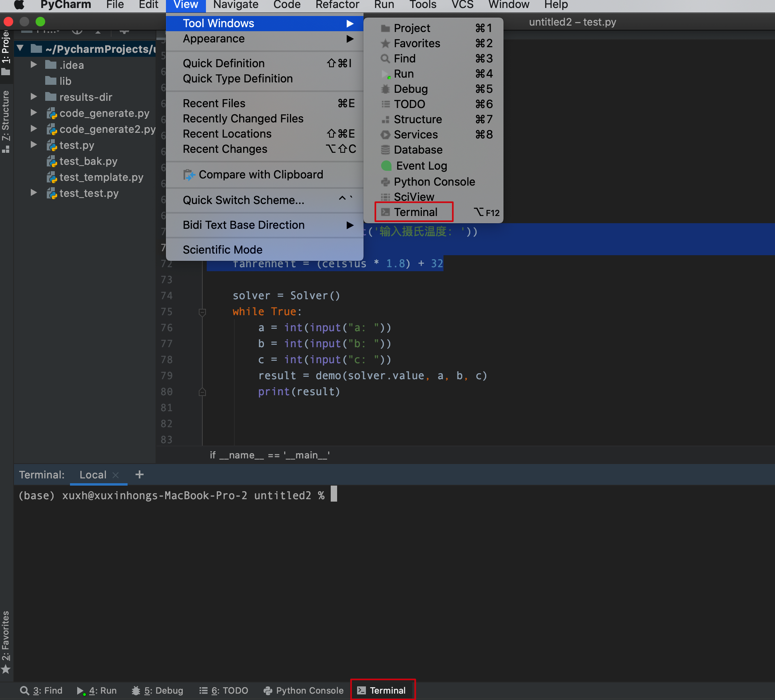Select Recent Files menu item
This screenshot has height=700, width=775.
tap(265, 103)
